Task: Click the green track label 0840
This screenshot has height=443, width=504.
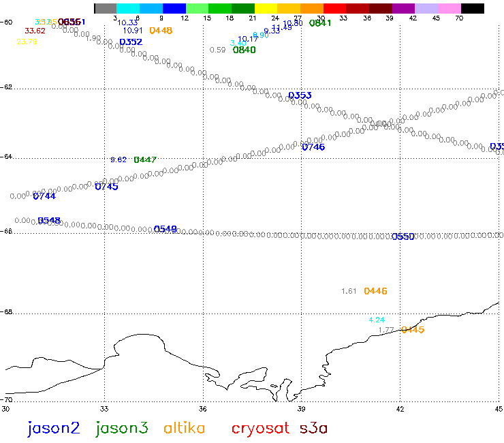Action: 245,50
